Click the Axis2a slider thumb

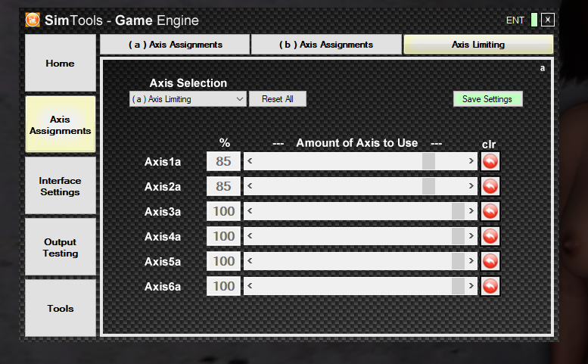(x=428, y=186)
